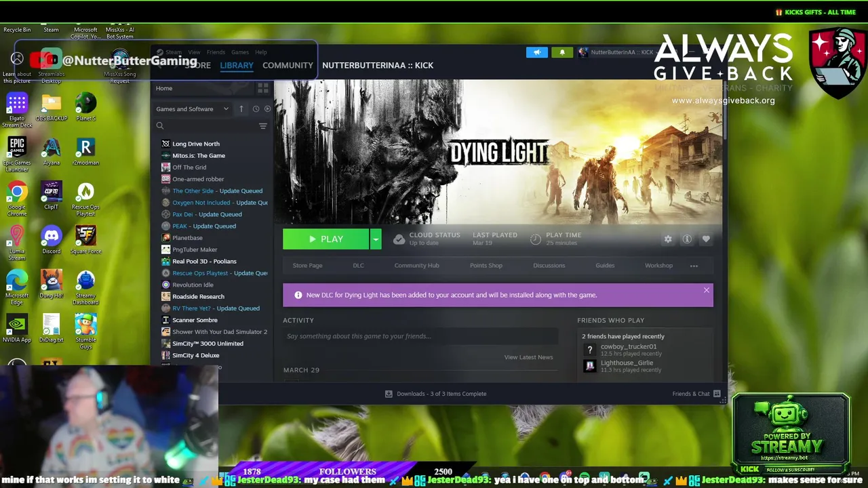Viewport: 868px width, 488px height.
Task: Open the library Home button
Action: (164, 88)
